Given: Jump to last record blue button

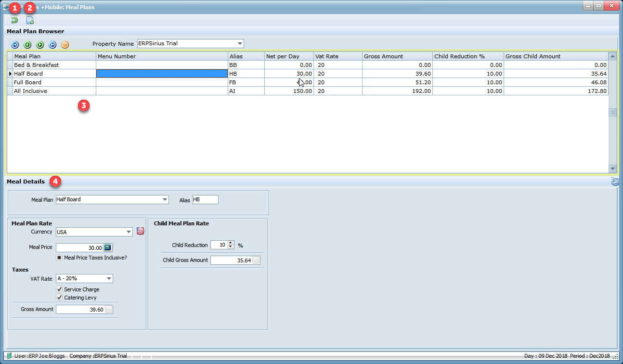Looking at the screenshot, I should click(x=52, y=45).
